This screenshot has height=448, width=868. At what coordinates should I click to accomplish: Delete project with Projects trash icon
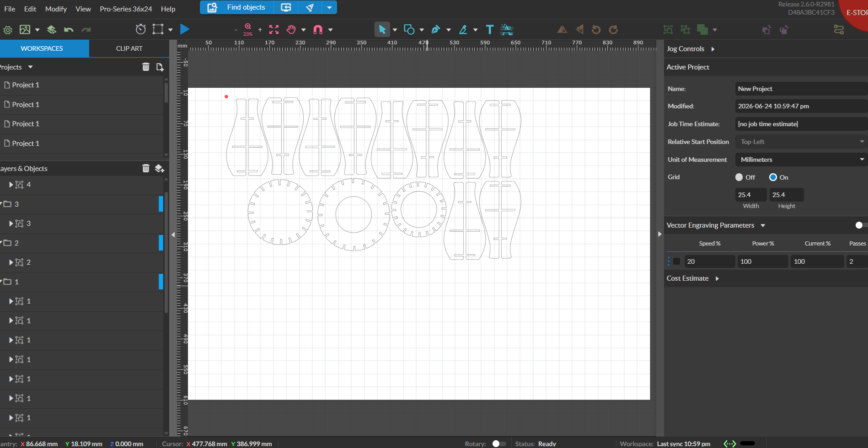[146, 67]
